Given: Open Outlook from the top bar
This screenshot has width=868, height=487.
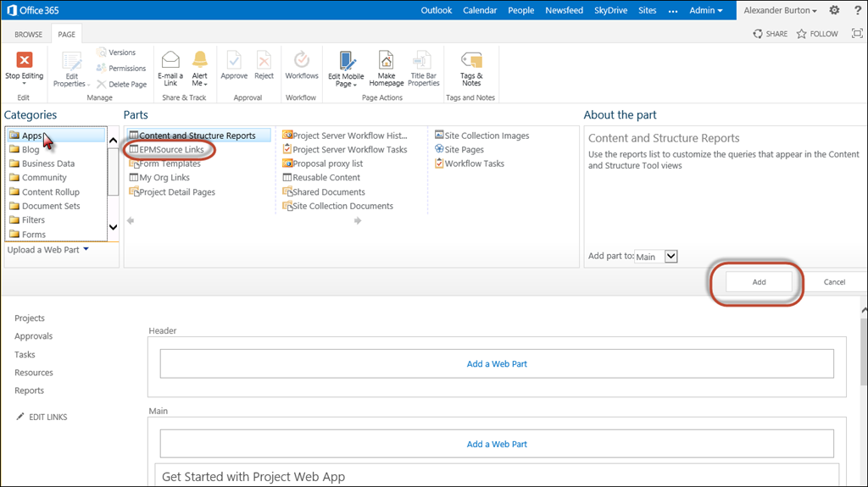Looking at the screenshot, I should pyautogui.click(x=437, y=10).
